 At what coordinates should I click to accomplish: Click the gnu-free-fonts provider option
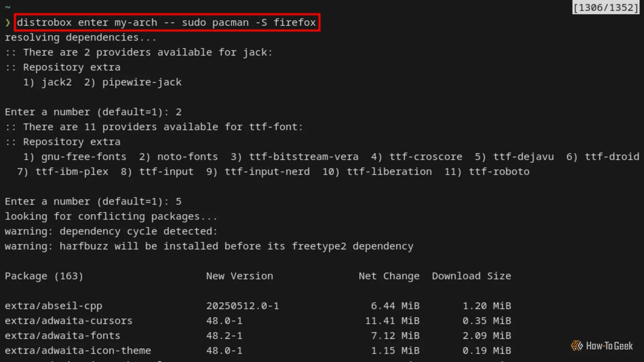click(84, 157)
